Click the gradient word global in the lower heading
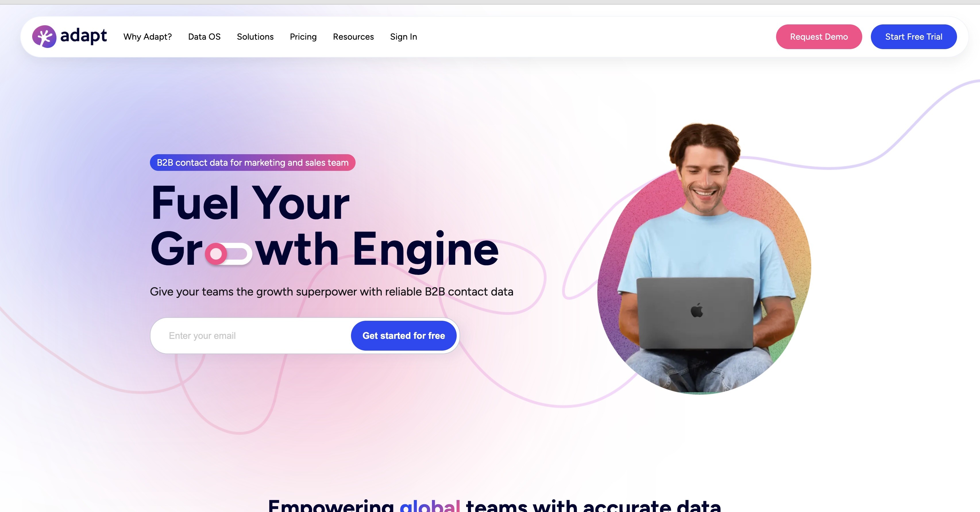The image size is (980, 512). (430, 505)
